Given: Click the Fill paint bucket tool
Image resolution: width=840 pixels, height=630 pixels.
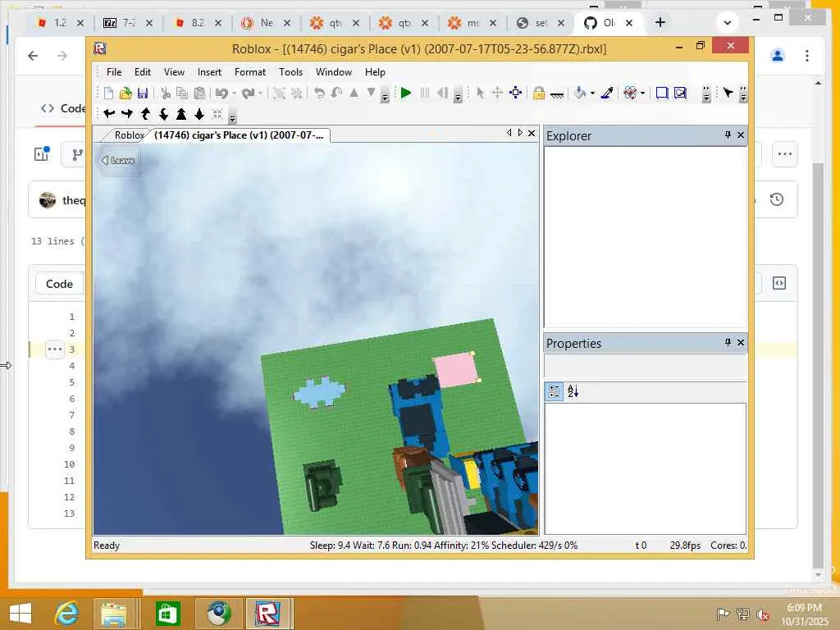Looking at the screenshot, I should pos(579,94).
